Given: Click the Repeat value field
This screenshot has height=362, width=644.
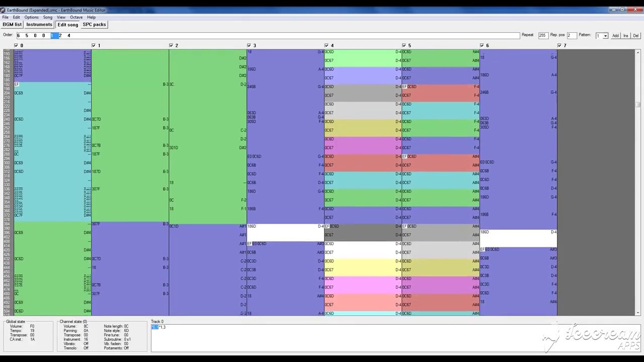Looking at the screenshot, I should (543, 36).
